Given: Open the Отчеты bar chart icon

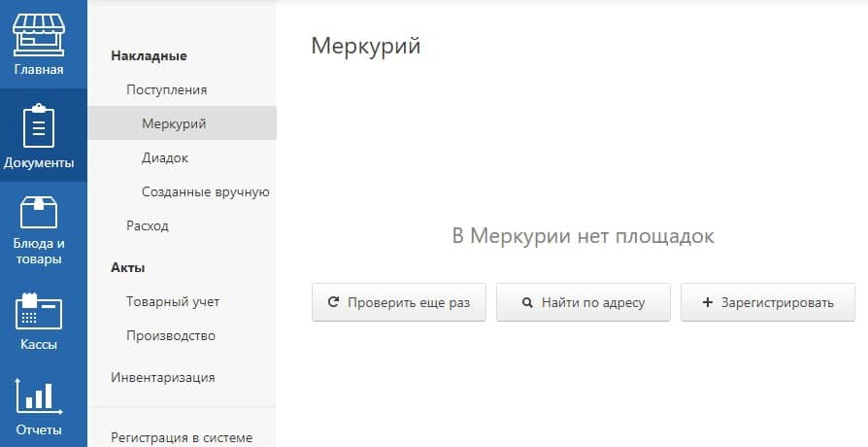Looking at the screenshot, I should pos(38,397).
